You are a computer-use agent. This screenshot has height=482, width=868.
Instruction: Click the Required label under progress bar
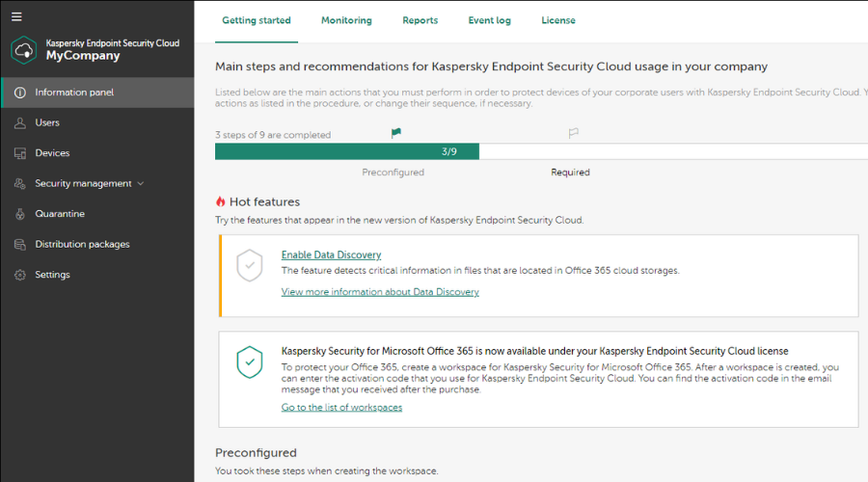point(570,173)
